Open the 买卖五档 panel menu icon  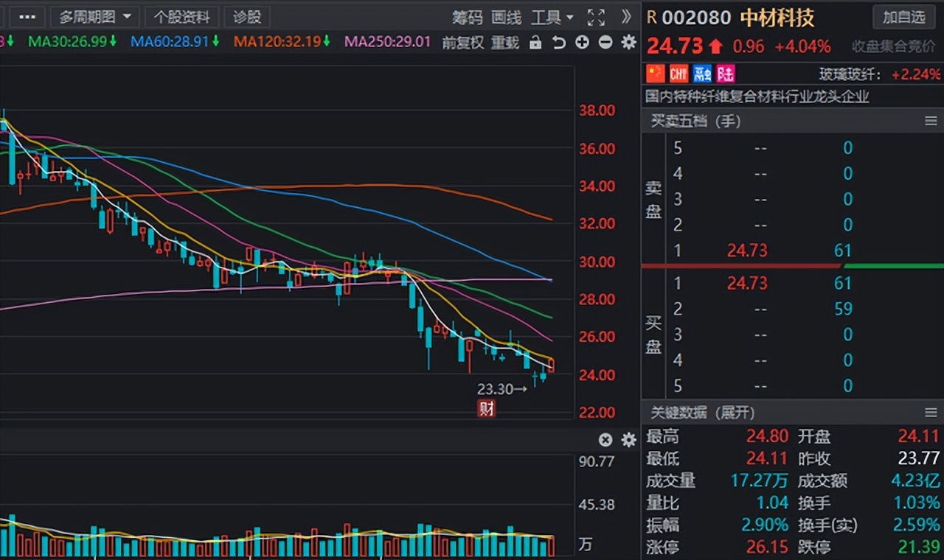[931, 121]
